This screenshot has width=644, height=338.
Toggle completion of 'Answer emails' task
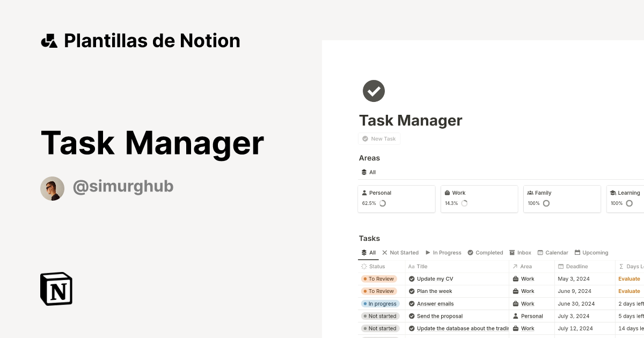coord(412,303)
